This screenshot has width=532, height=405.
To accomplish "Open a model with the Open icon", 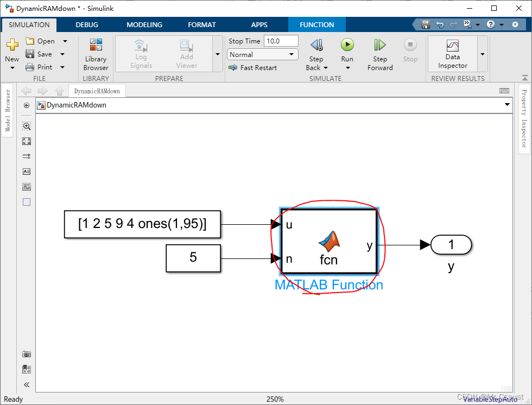I will tap(30, 41).
